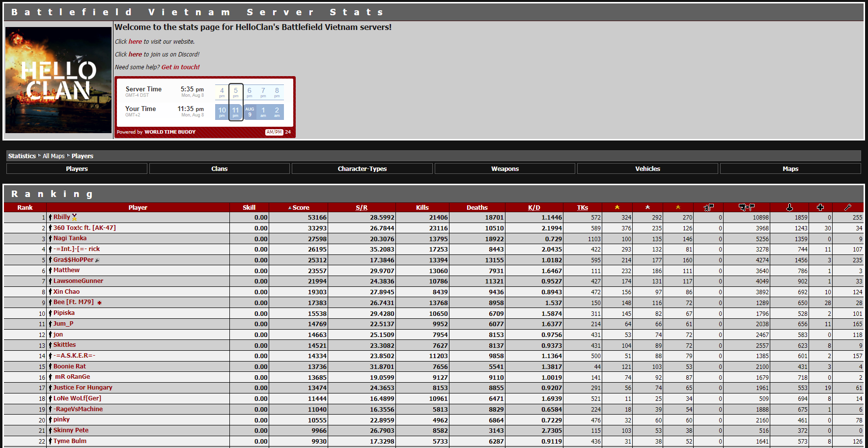The height and width of the screenshot is (448, 868).
Task: Sort by the silver star column
Action: (647, 207)
